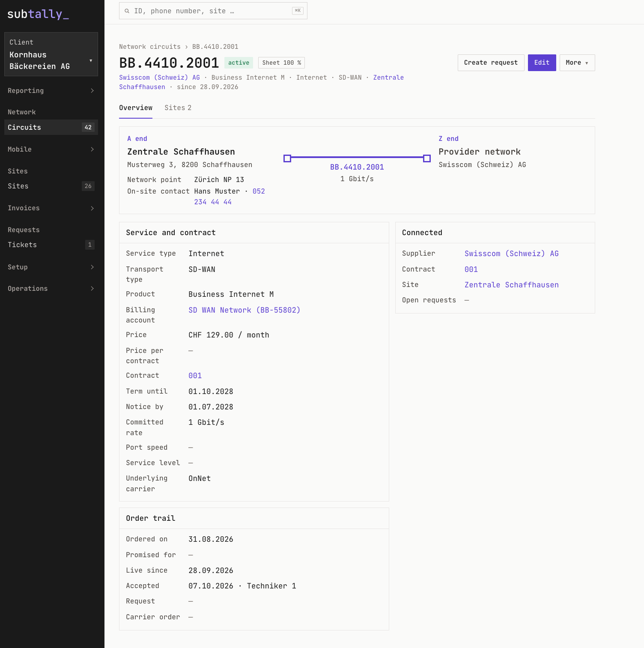
Task: Expand the Operations sidebar section
Action: point(51,288)
